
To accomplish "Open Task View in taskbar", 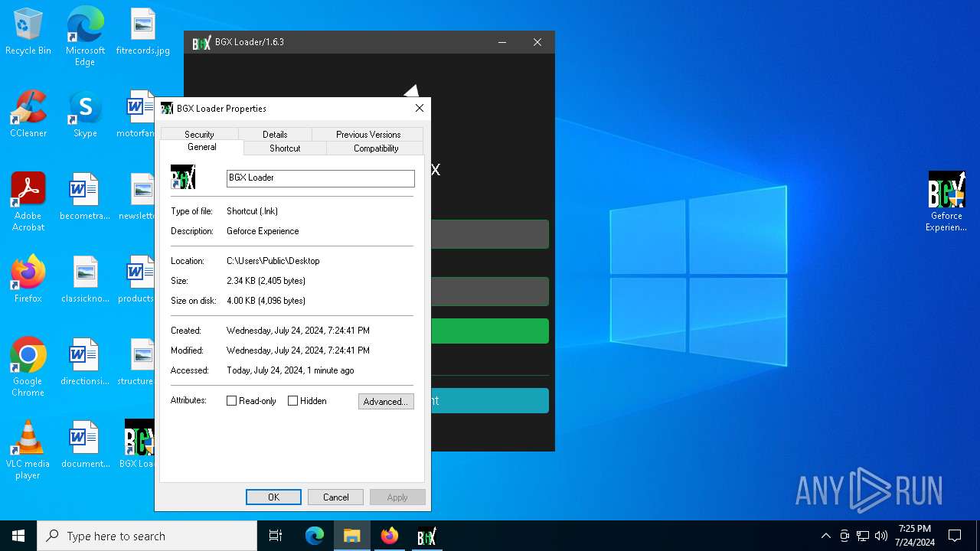I will point(276,536).
